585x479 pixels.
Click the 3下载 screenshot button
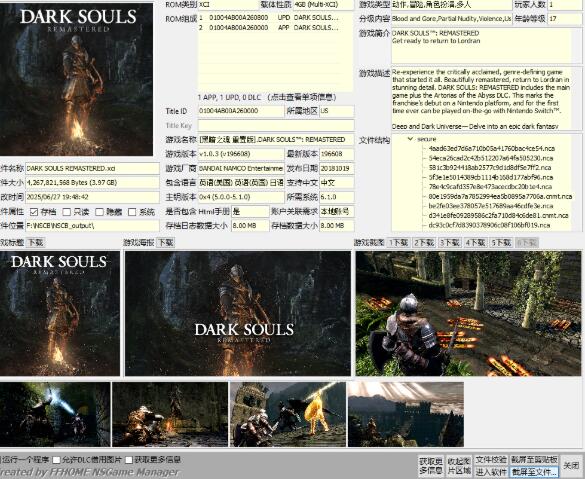pos(450,242)
